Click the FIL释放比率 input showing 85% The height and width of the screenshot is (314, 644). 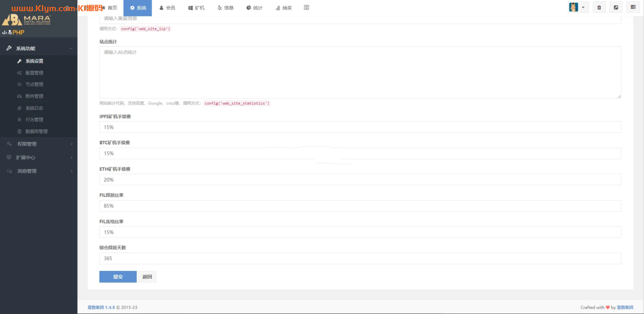pos(360,206)
